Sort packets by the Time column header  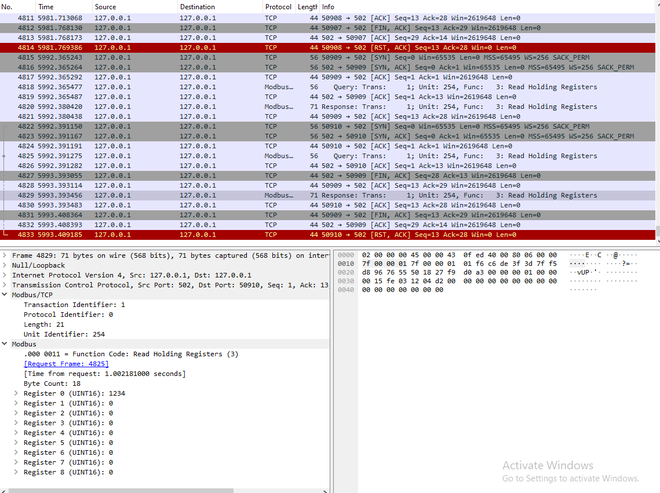(x=64, y=7)
